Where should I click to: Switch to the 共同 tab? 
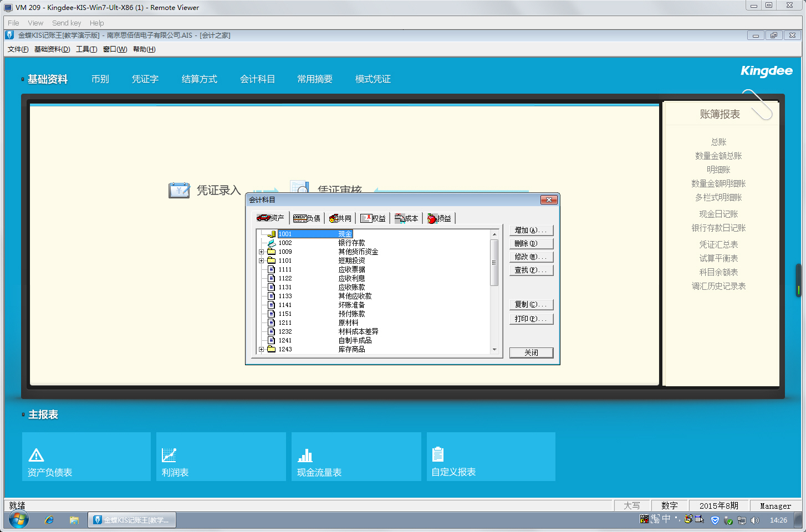click(340, 218)
